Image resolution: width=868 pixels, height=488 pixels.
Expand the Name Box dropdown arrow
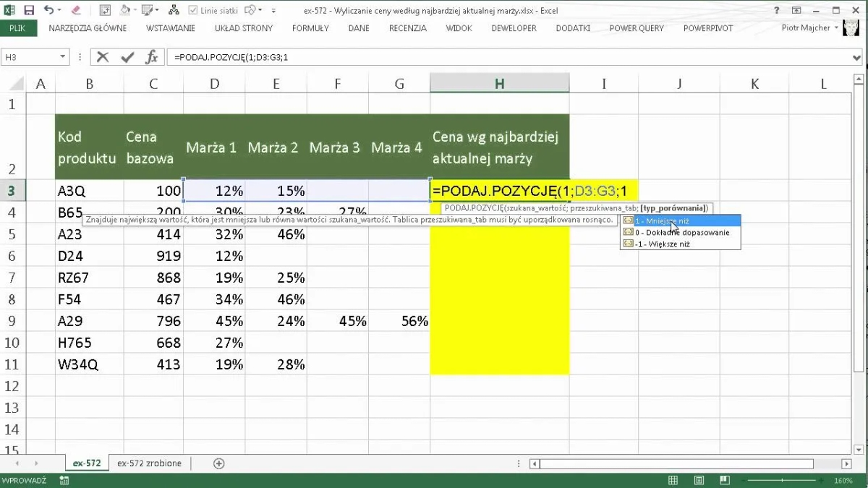pos(63,57)
